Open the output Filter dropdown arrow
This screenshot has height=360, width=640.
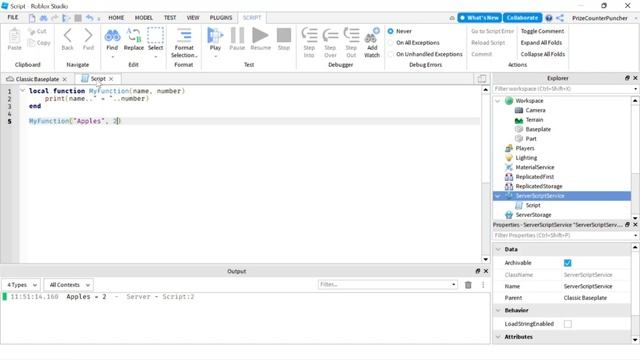(x=453, y=284)
